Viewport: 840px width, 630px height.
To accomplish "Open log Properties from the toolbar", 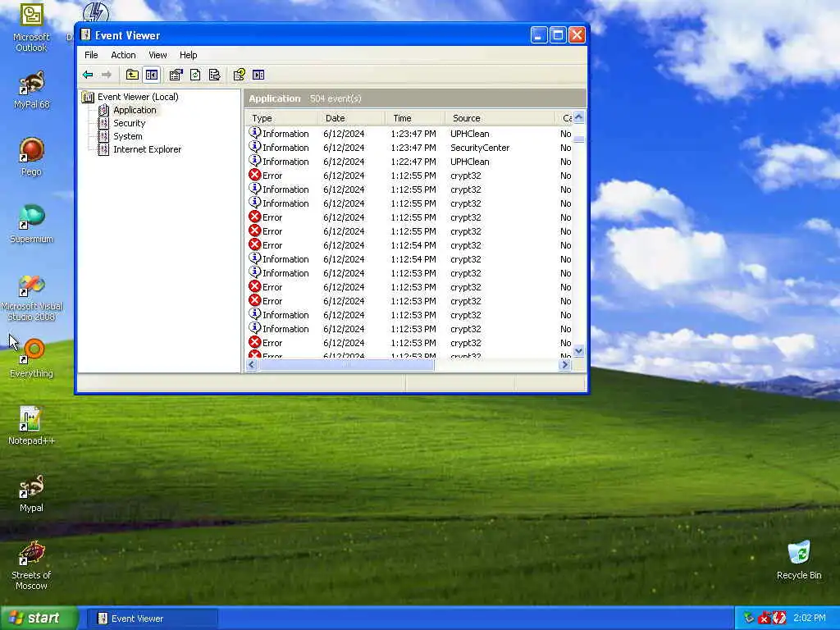I will pyautogui.click(x=176, y=75).
